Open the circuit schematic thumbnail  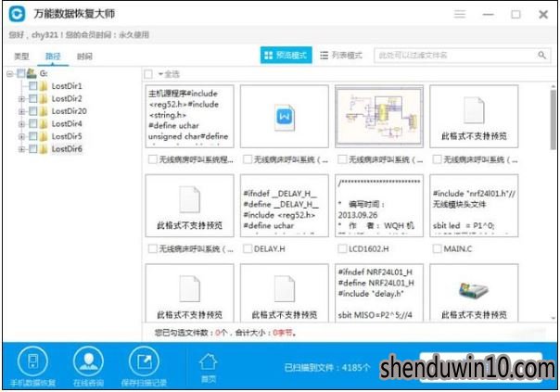pyautogui.click(x=379, y=117)
